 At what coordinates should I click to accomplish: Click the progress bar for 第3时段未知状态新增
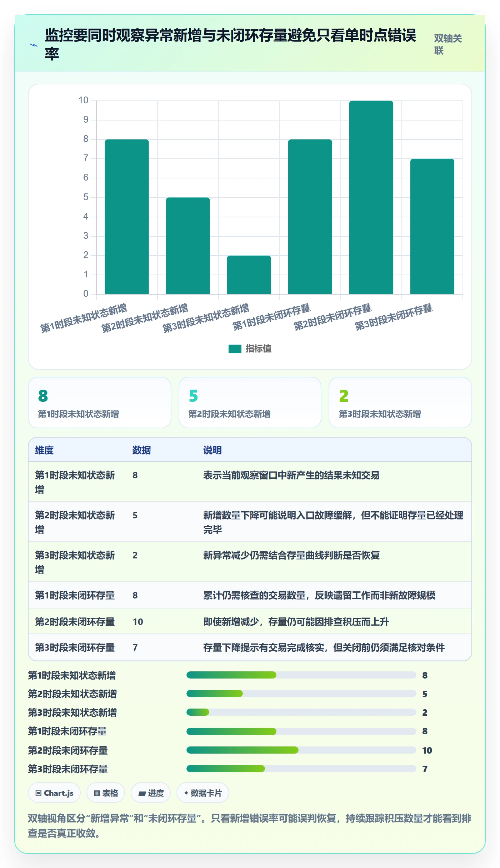pyautogui.click(x=301, y=712)
